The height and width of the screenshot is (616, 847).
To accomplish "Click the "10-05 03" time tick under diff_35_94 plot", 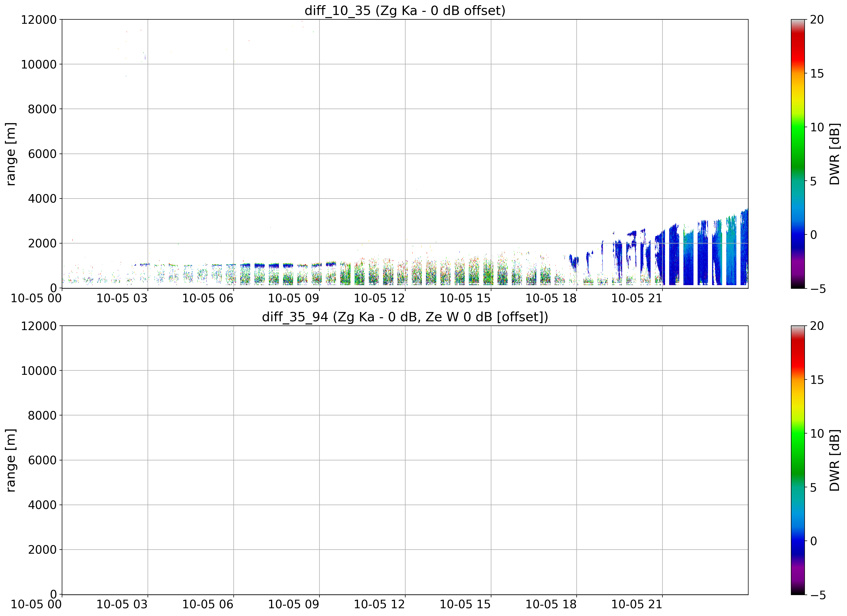I will pyautogui.click(x=122, y=604).
